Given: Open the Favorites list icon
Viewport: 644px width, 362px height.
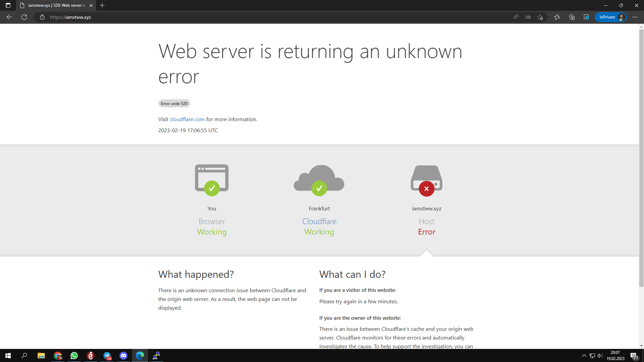Looking at the screenshot, I should (557, 17).
